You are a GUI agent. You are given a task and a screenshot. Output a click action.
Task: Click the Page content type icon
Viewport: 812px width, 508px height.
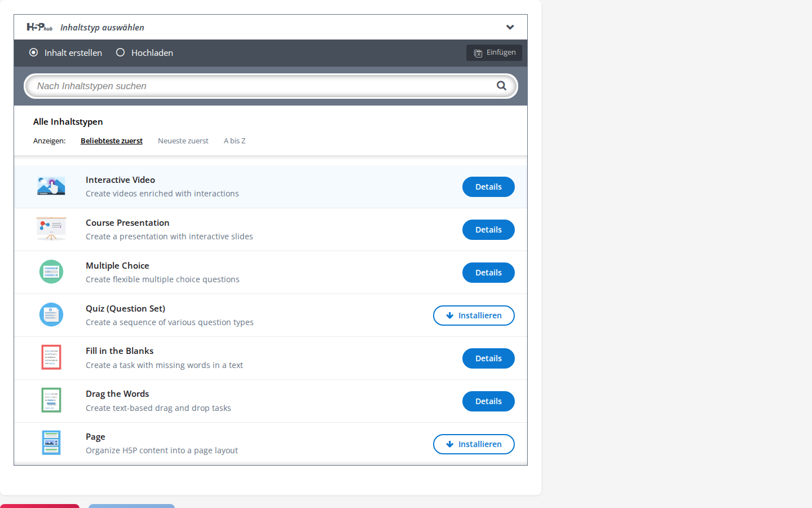[51, 443]
